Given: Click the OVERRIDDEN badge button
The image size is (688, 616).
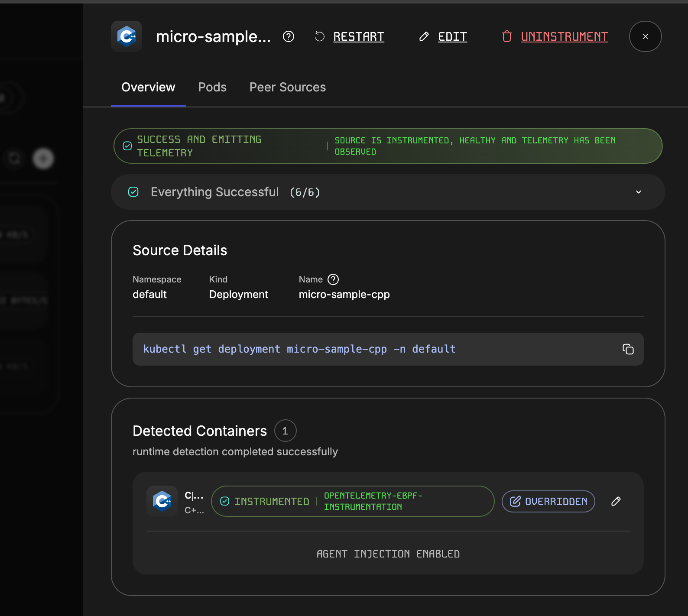Looking at the screenshot, I should click(x=548, y=501).
